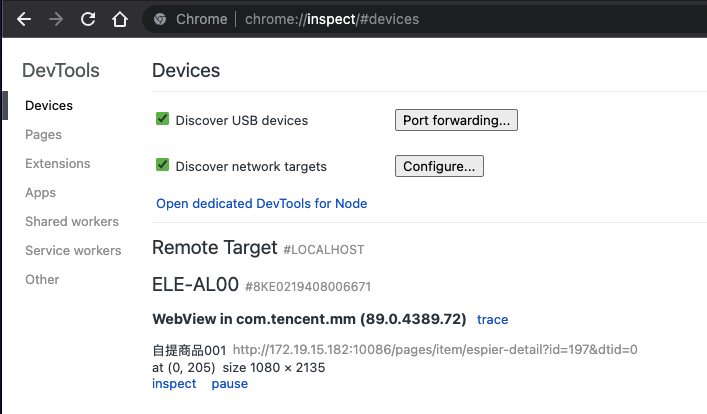Go to the Chrome home page
This screenshot has width=707, height=414.
[119, 19]
